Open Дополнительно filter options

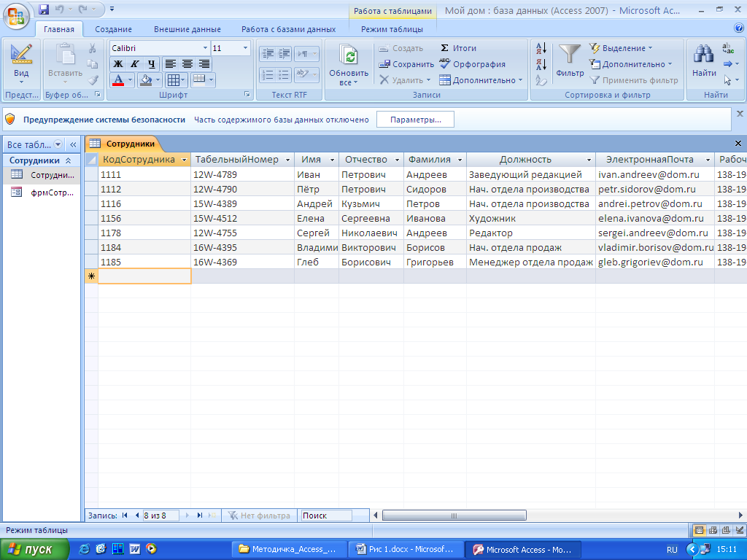point(631,64)
